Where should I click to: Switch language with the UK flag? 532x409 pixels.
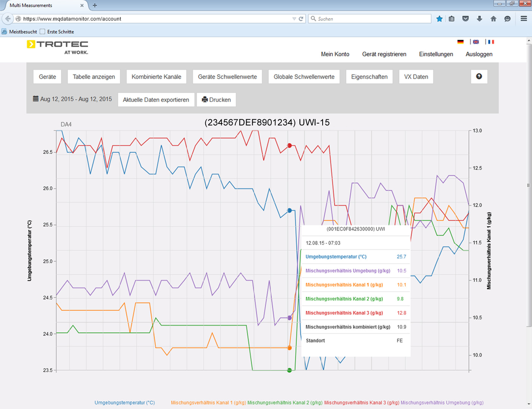(476, 42)
